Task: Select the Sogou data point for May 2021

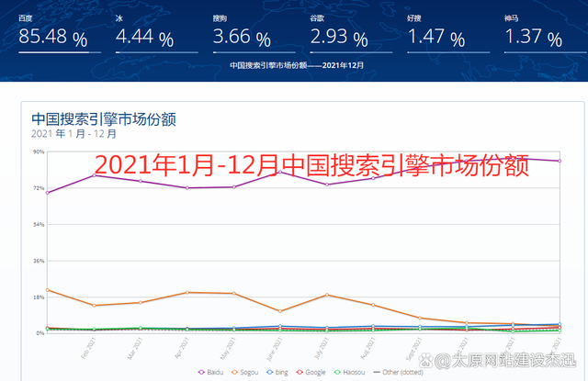Action: [x=234, y=294]
